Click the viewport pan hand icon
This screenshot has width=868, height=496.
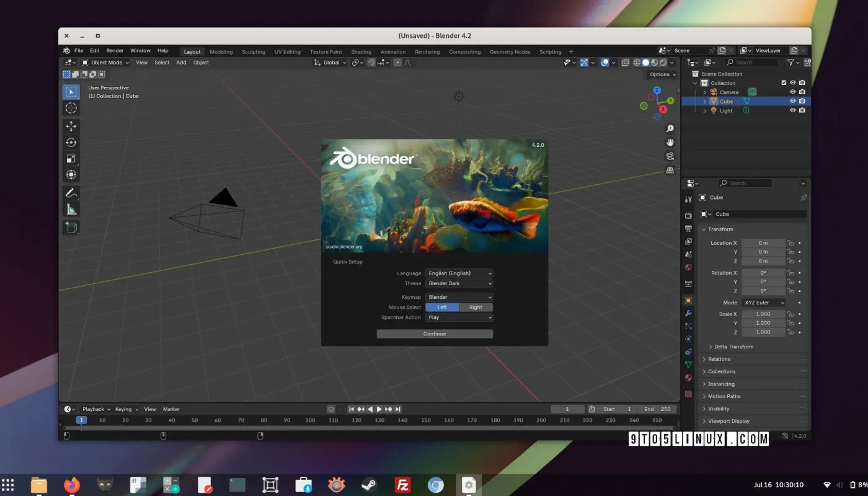pyautogui.click(x=670, y=142)
